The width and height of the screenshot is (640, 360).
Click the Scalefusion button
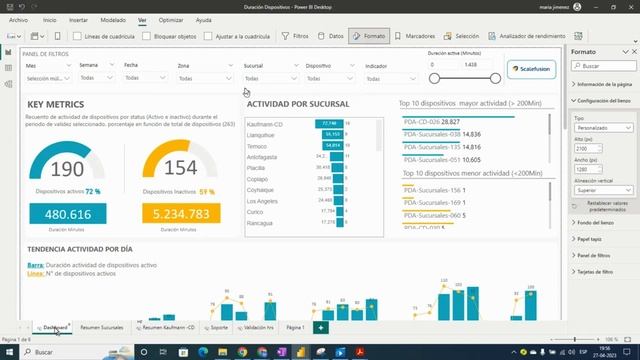(531, 69)
